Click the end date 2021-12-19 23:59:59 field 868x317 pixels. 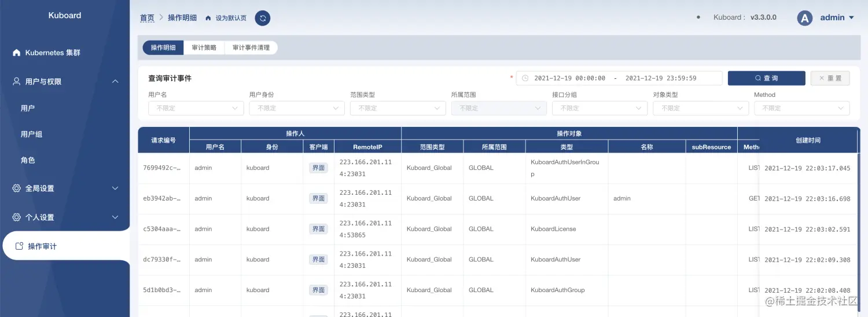coord(661,78)
